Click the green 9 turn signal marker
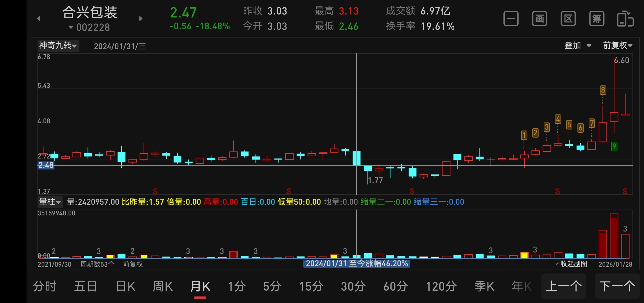Screen dimensions: 644x303 614,146
